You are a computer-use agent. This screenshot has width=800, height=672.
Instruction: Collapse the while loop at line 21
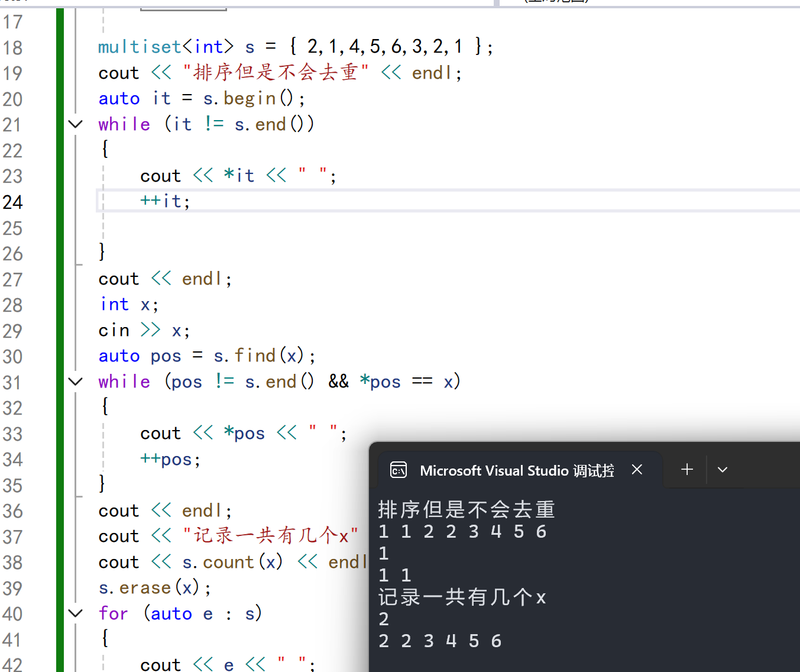point(75,124)
